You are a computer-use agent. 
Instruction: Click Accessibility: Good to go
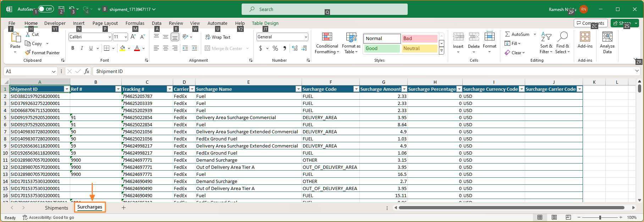tap(49, 217)
